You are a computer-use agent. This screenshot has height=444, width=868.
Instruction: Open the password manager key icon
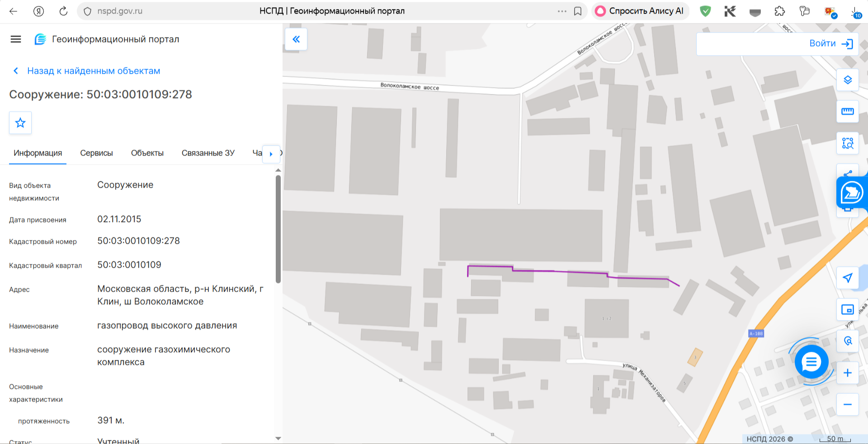pos(805,11)
